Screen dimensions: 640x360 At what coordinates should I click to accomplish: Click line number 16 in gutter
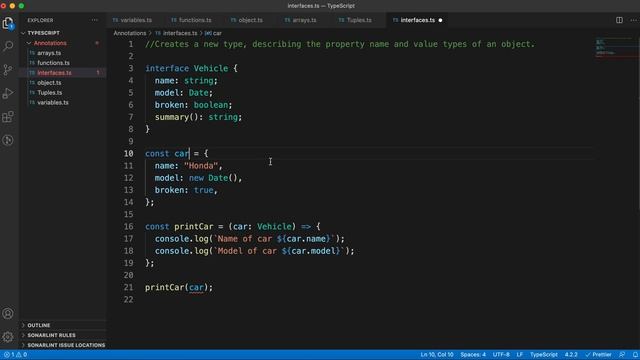129,227
